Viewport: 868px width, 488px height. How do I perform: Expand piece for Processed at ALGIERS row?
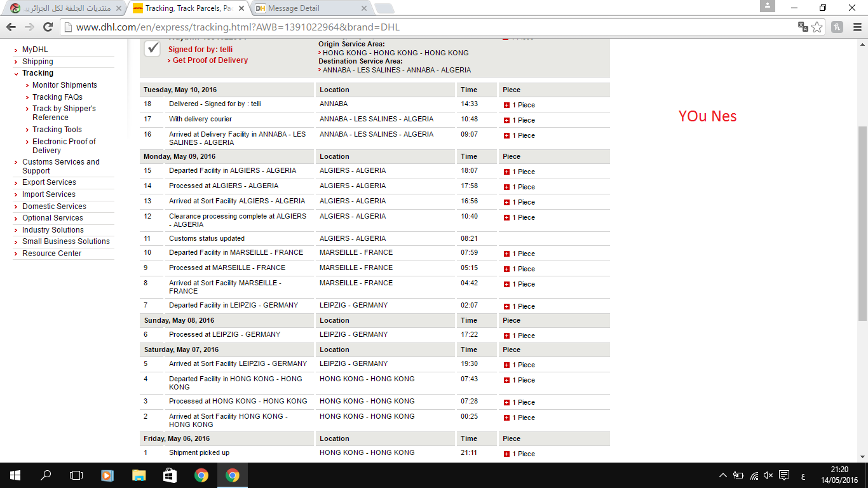coord(506,187)
